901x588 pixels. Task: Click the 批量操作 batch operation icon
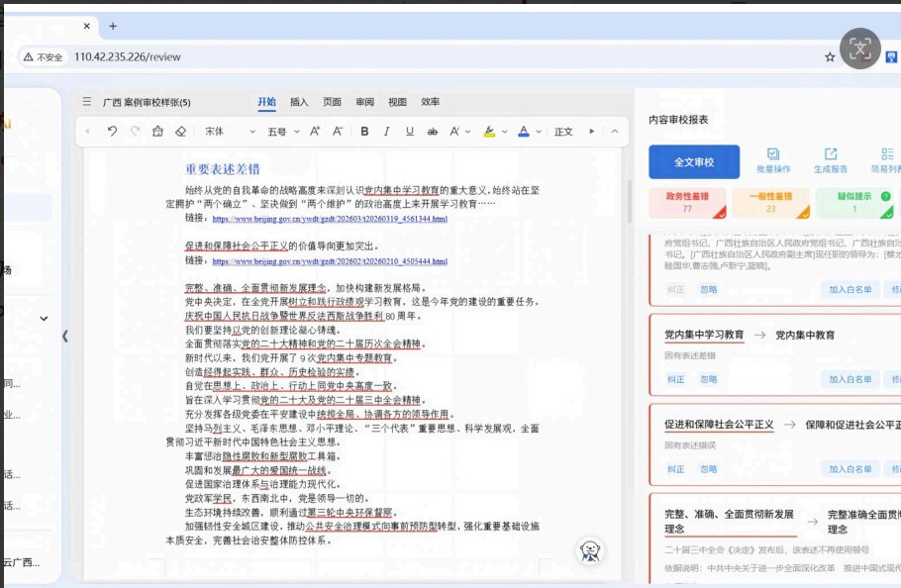point(773,160)
